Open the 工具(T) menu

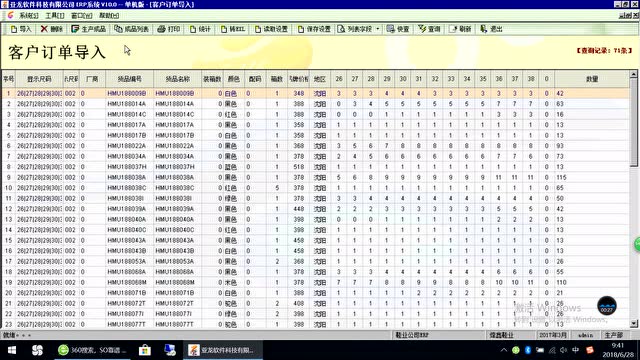(x=55, y=16)
